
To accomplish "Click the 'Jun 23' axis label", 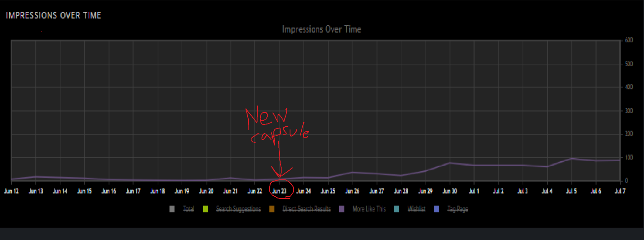I will pos(279,191).
